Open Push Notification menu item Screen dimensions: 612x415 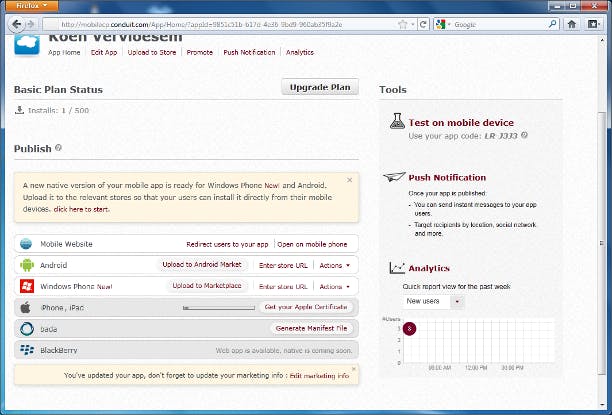pos(249,52)
